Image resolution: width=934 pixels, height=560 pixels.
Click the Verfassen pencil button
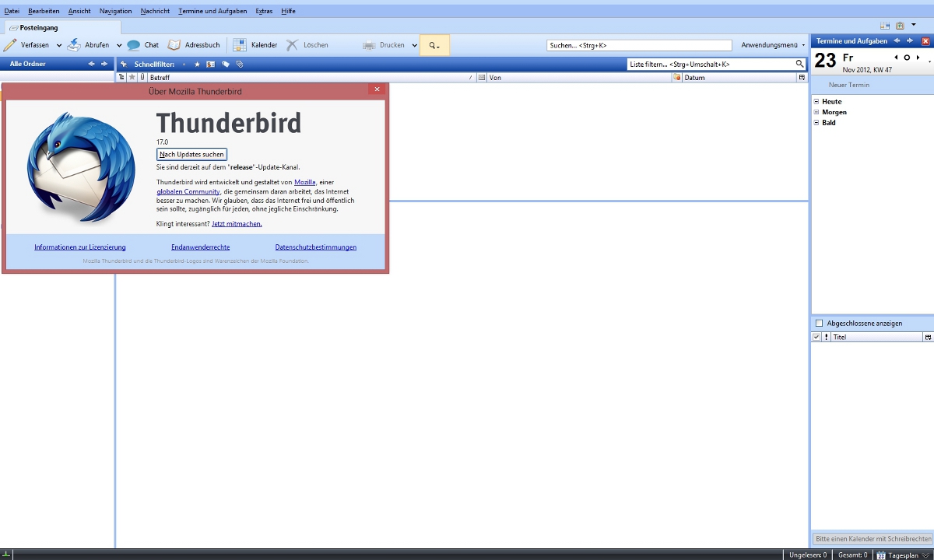pos(26,45)
